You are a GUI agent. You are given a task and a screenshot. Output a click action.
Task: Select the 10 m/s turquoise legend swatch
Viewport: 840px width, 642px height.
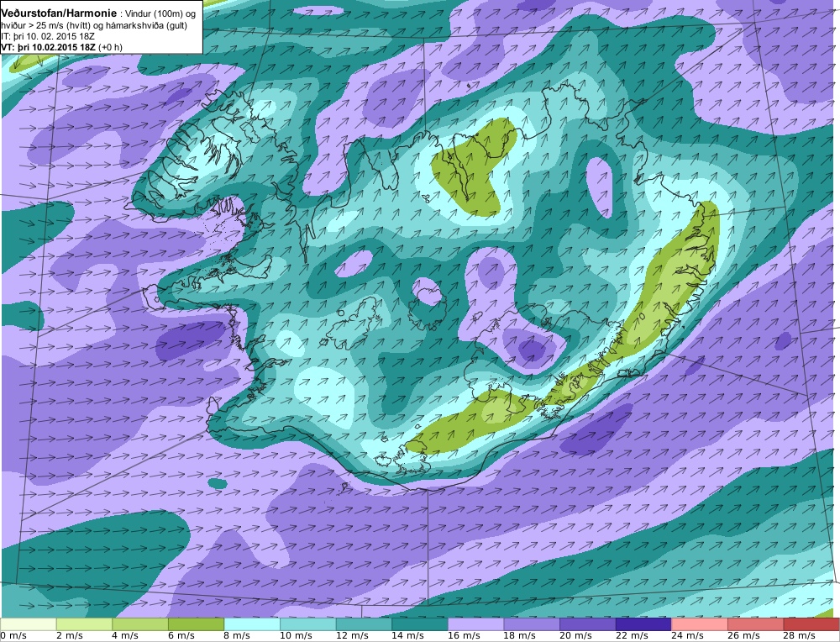click(308, 624)
